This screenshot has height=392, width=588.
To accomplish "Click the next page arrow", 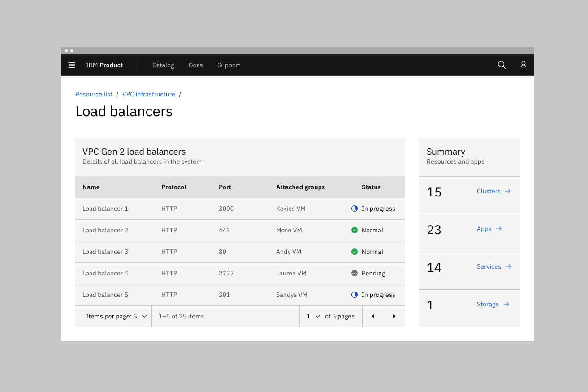I will [394, 316].
